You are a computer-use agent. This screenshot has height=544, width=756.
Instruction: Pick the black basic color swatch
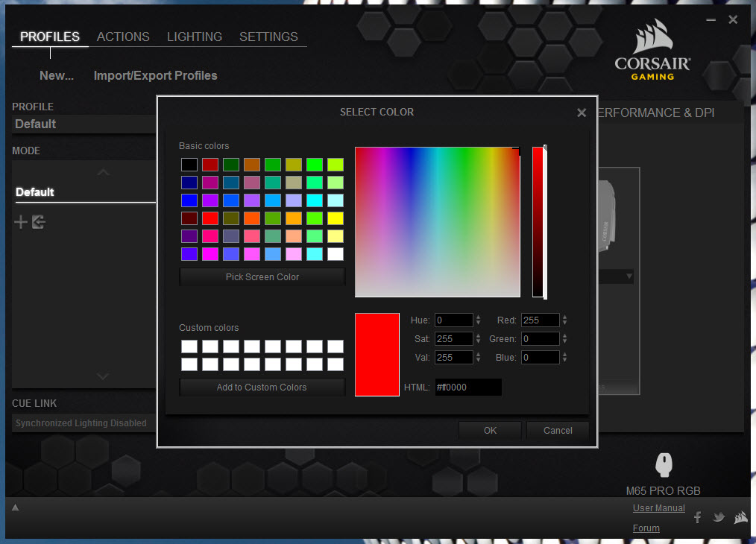[189, 165]
